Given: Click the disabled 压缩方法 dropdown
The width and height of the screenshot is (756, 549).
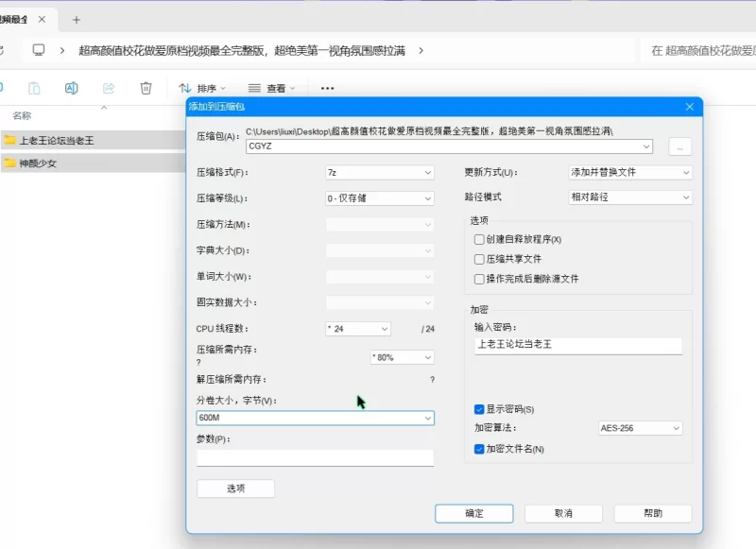Looking at the screenshot, I should click(380, 225).
